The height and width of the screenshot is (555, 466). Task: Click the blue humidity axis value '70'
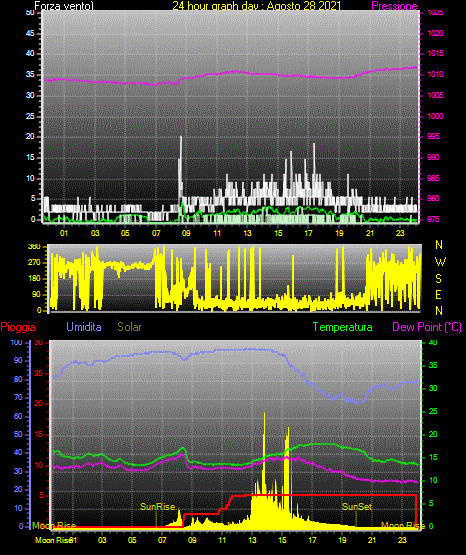[x=18, y=397]
